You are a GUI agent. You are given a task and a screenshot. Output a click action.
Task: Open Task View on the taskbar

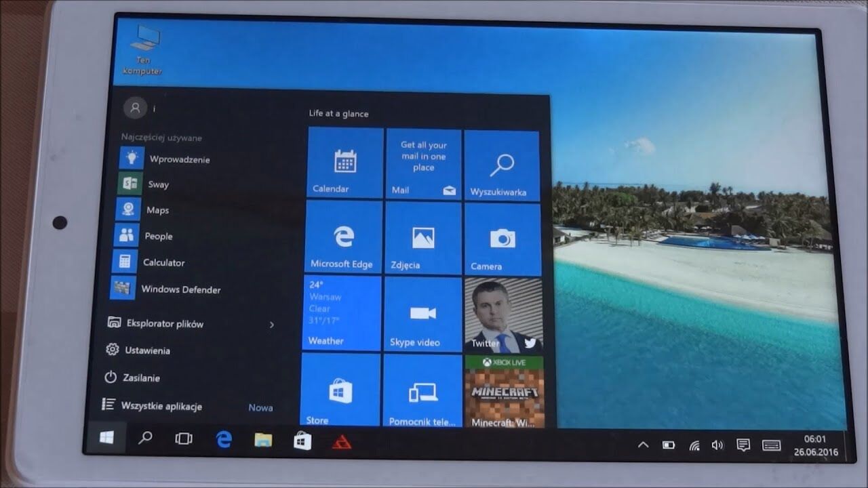(184, 439)
